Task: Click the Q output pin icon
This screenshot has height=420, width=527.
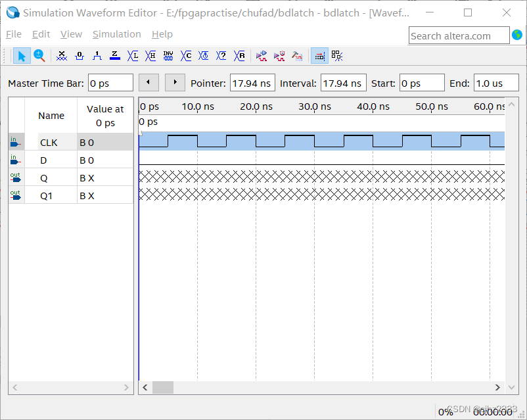Action: point(16,177)
